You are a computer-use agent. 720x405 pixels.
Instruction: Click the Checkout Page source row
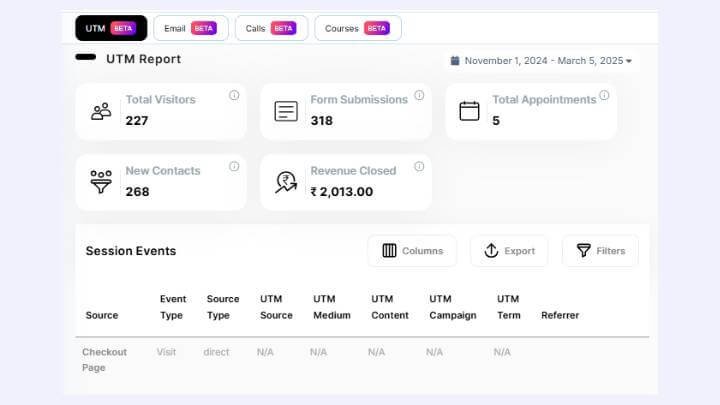[x=104, y=360]
